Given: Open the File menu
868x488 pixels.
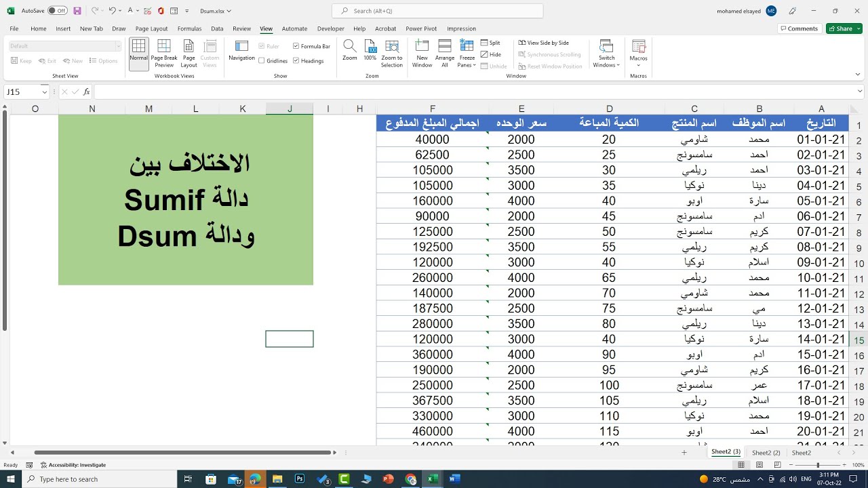Looking at the screenshot, I should click(x=14, y=28).
